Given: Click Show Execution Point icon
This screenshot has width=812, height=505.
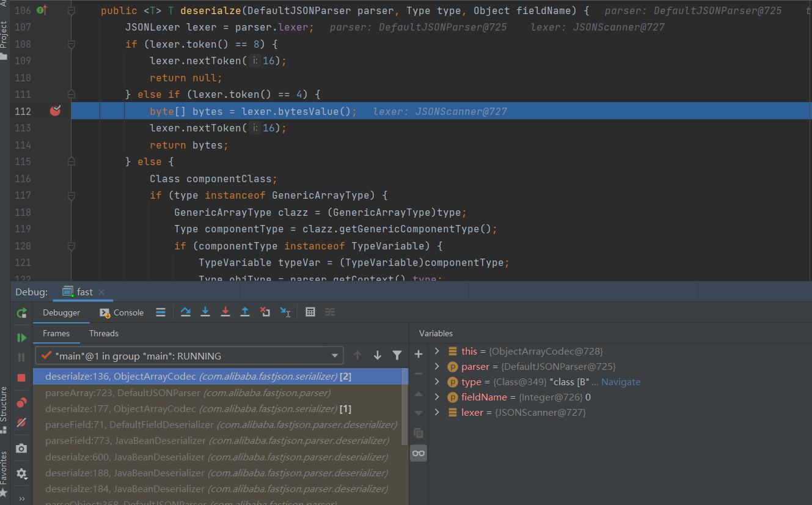Looking at the screenshot, I should click(x=161, y=312).
